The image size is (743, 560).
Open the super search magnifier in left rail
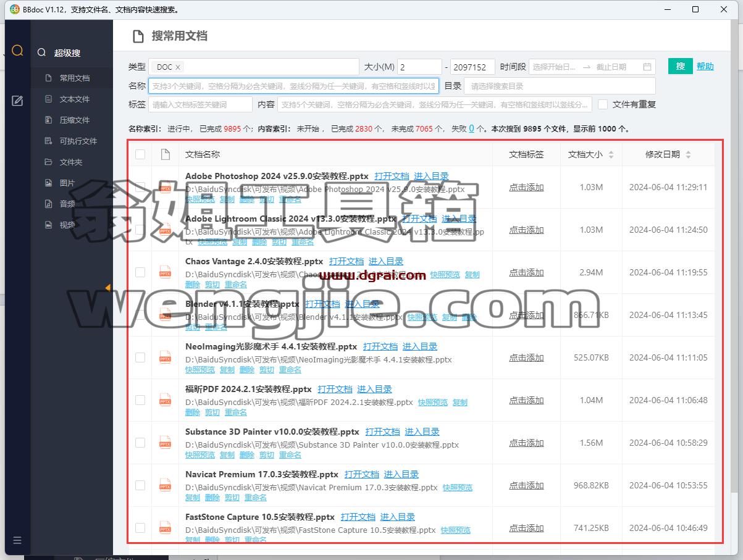(x=17, y=51)
